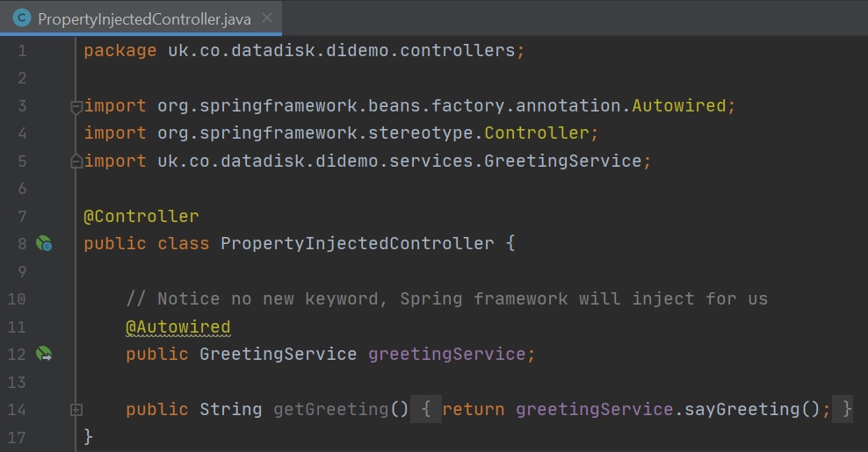Click the @Controller annotation on line 7
The height and width of the screenshot is (452, 868).
coord(141,216)
